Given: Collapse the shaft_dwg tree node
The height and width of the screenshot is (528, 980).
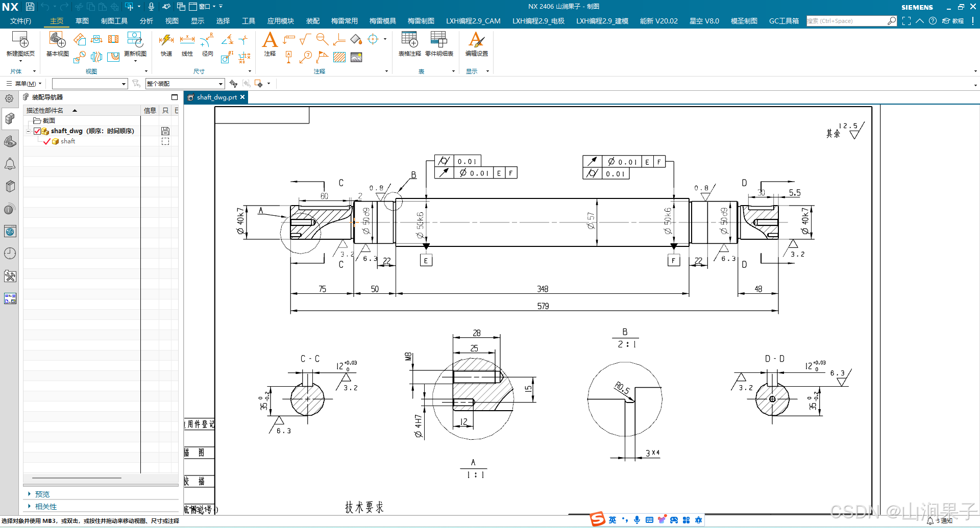Looking at the screenshot, I should pyautogui.click(x=29, y=131).
